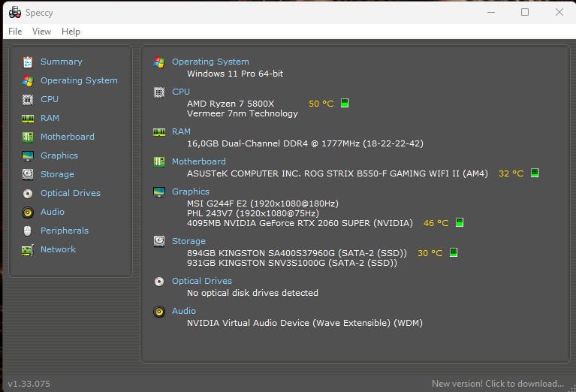The height and width of the screenshot is (392, 576).
Task: Click the CPU temperature indicator beside 50 °C
Action: tap(345, 103)
